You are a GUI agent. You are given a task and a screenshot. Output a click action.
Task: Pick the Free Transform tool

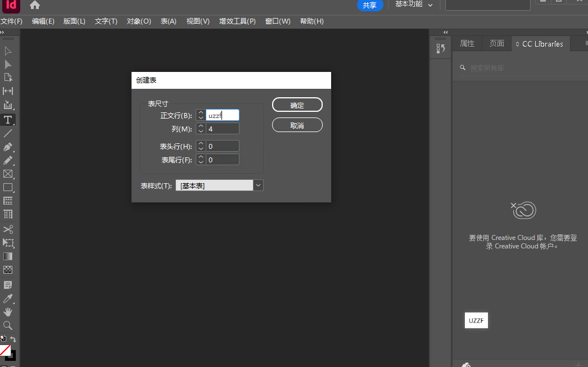8,243
